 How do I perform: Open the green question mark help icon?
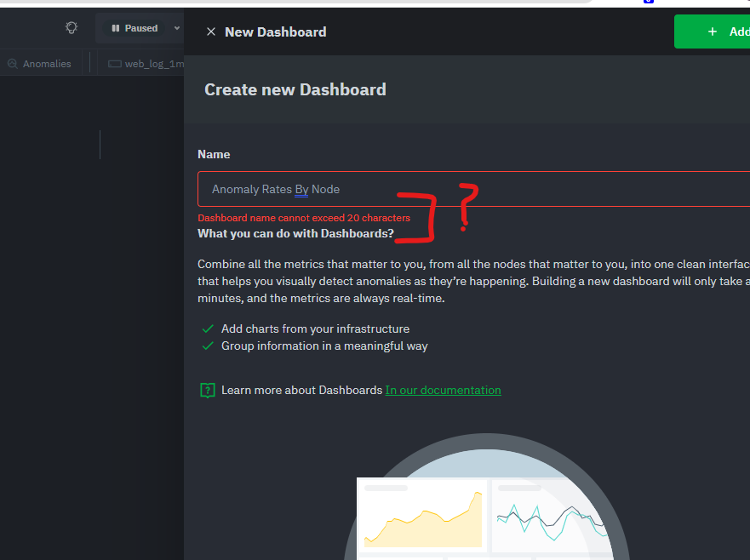(x=207, y=390)
